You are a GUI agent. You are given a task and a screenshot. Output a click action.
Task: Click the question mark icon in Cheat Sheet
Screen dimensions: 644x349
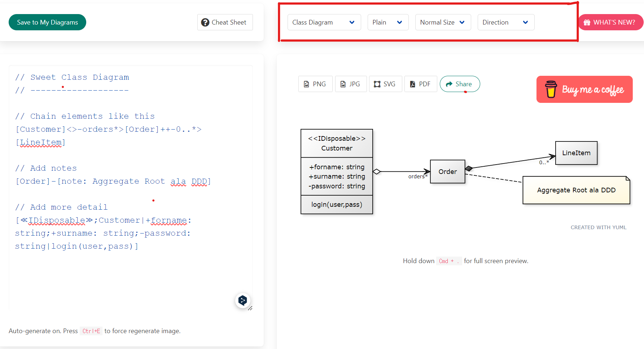pos(205,22)
